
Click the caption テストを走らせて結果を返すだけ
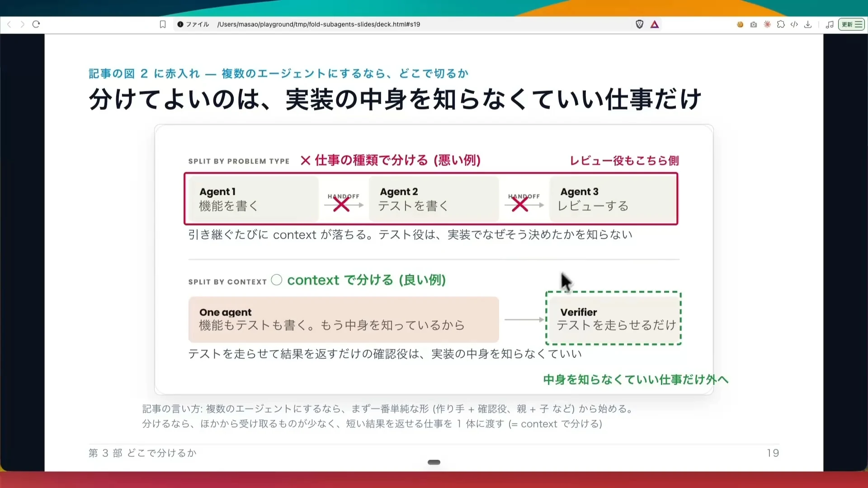pos(385,354)
